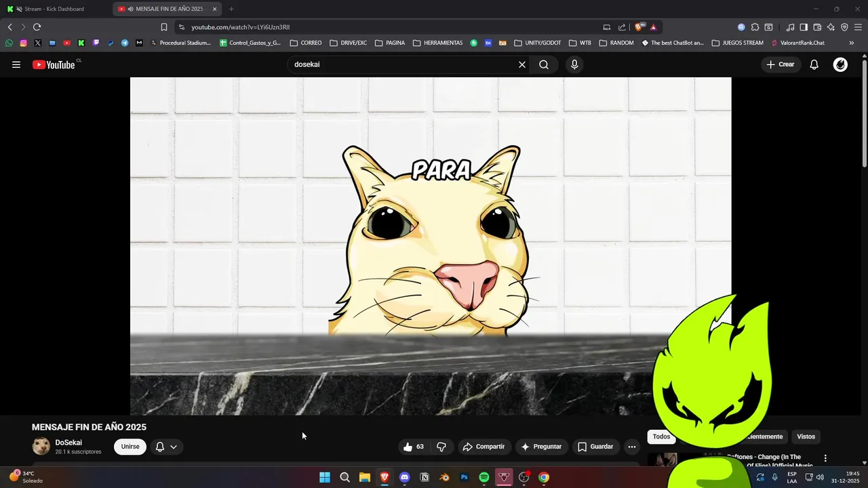This screenshot has height=488, width=868.
Task: Open Discord from taskbar
Action: [x=405, y=477]
